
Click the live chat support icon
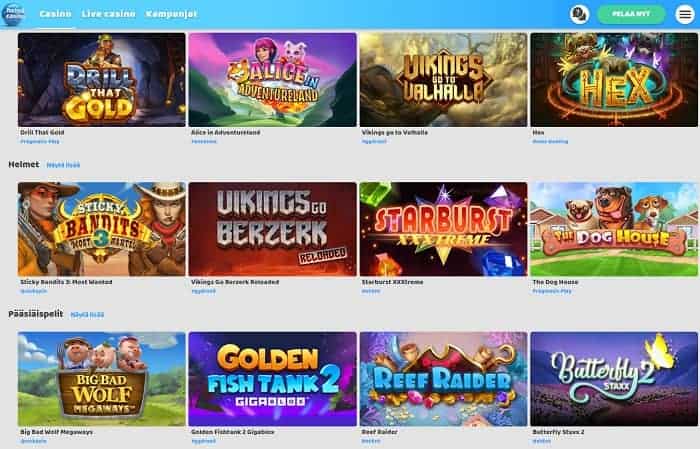click(579, 14)
